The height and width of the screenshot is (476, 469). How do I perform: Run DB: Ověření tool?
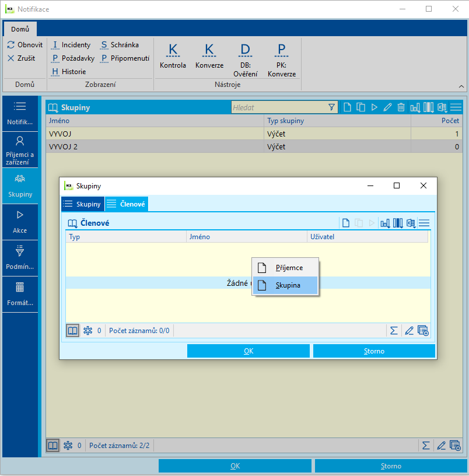click(245, 60)
